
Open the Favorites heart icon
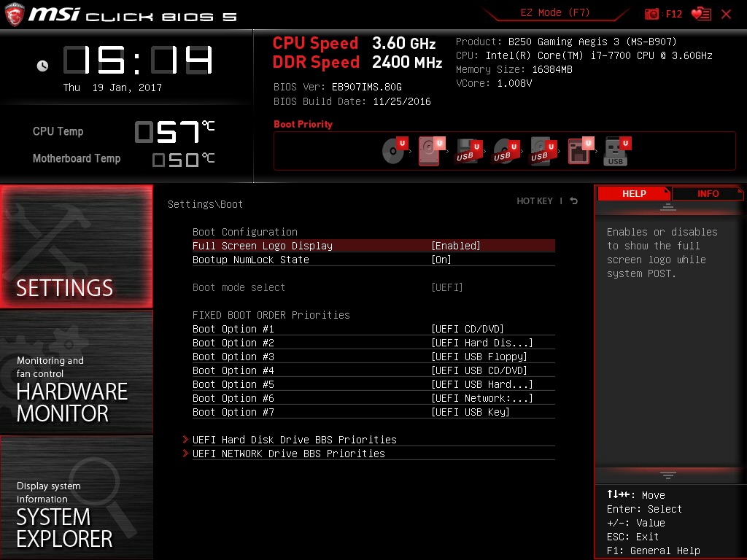[701, 14]
